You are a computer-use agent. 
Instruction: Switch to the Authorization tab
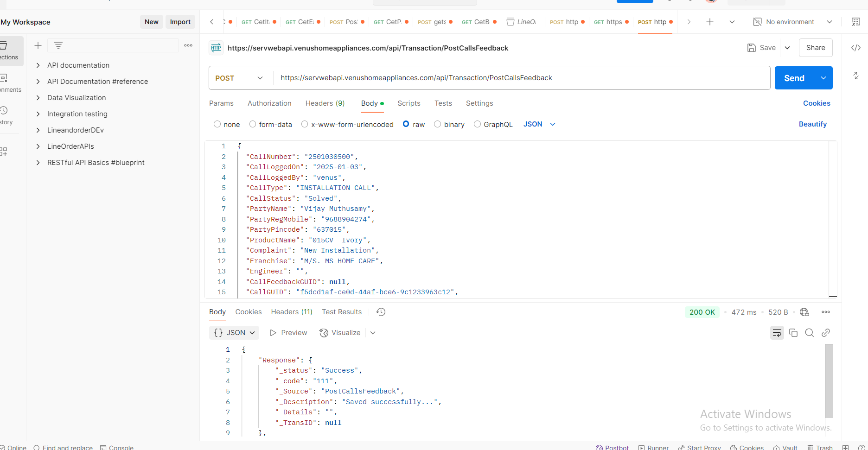tap(269, 103)
